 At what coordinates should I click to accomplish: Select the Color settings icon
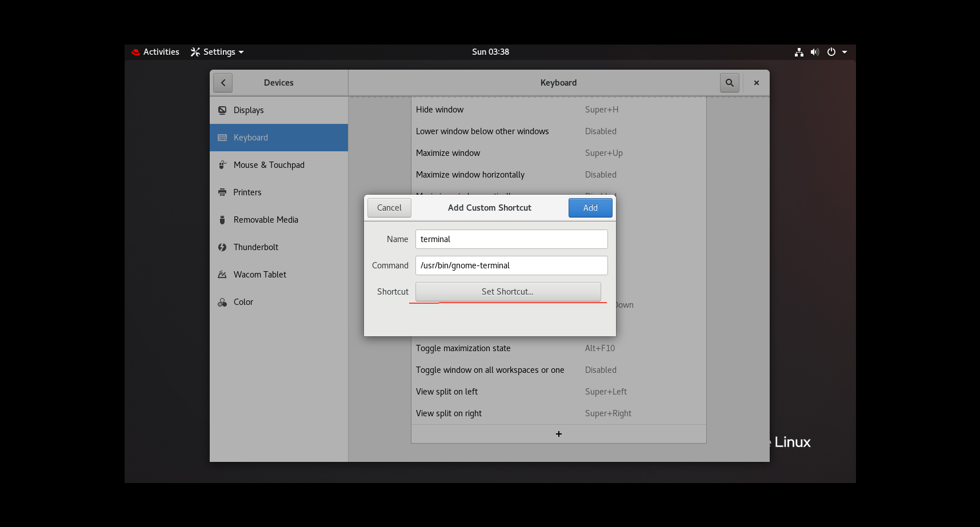point(222,301)
